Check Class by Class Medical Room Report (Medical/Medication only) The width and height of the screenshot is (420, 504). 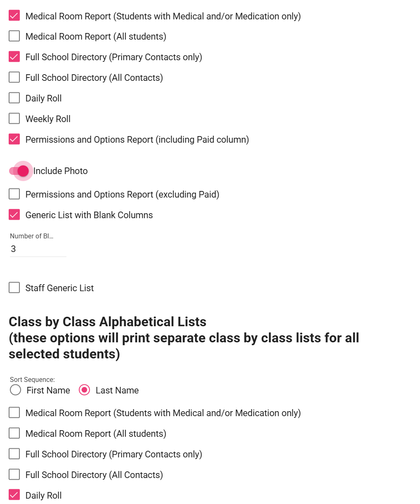point(14,413)
